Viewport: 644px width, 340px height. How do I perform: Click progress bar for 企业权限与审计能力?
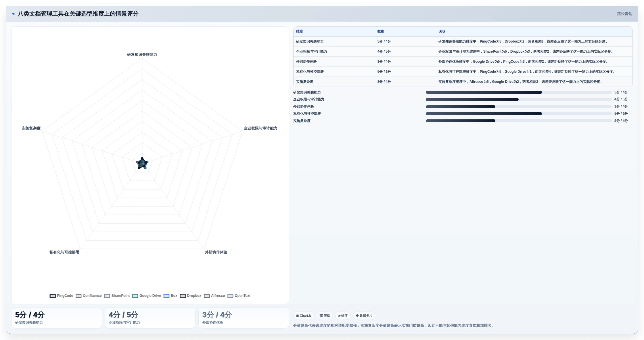(x=519, y=100)
